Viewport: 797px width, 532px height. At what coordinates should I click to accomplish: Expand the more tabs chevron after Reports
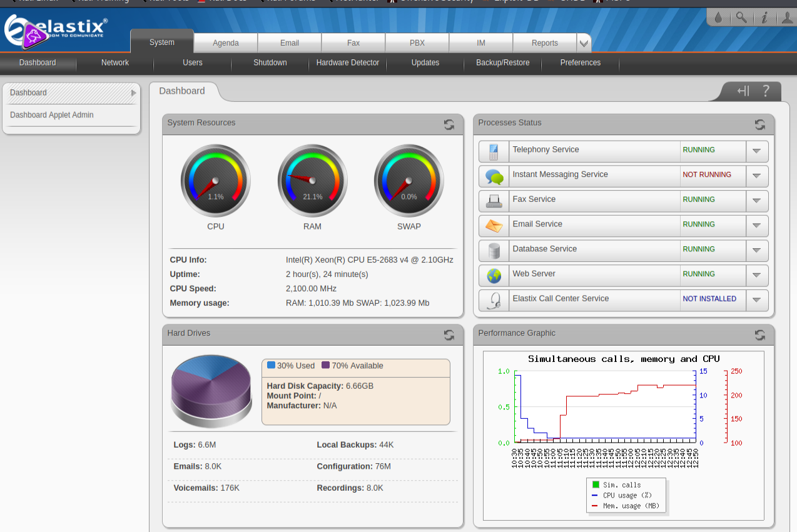coord(583,43)
